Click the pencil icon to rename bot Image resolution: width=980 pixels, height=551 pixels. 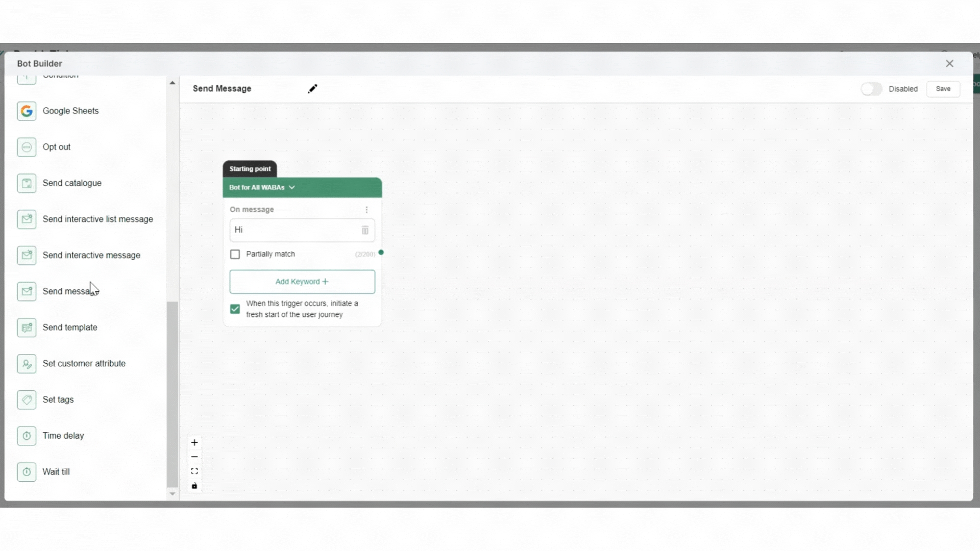tap(312, 89)
